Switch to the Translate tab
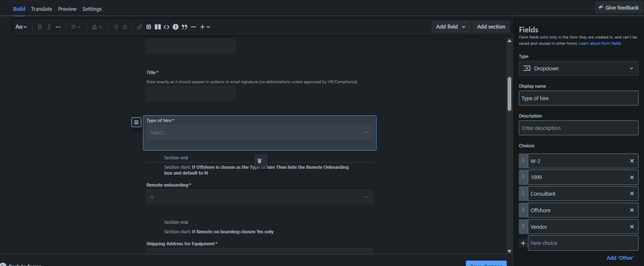The width and height of the screenshot is (644, 266). coord(41,8)
